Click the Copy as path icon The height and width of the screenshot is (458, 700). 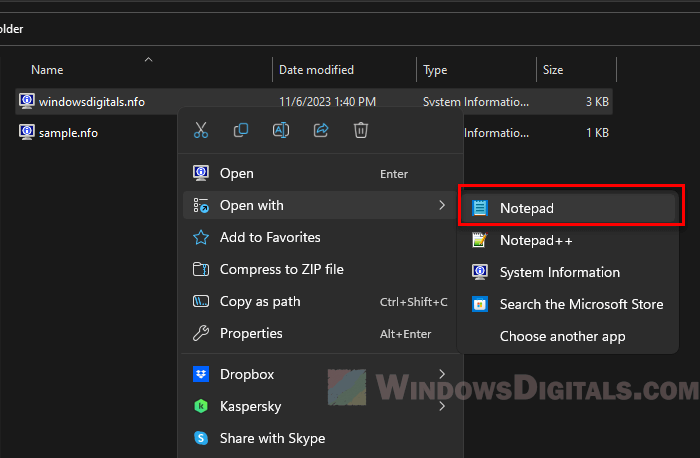point(201,301)
